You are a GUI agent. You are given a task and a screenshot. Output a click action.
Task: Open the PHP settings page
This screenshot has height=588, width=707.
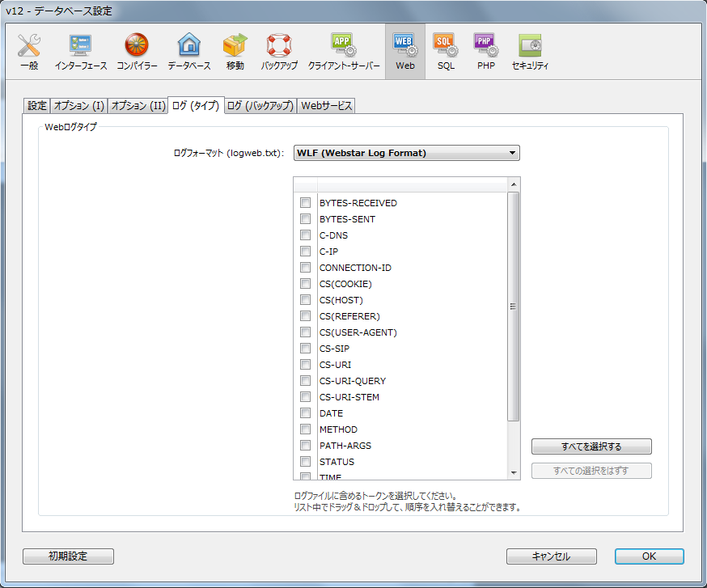click(485, 52)
